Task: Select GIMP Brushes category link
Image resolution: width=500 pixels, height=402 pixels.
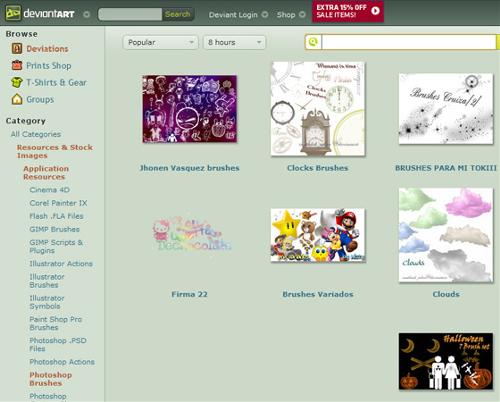Action: tap(54, 229)
